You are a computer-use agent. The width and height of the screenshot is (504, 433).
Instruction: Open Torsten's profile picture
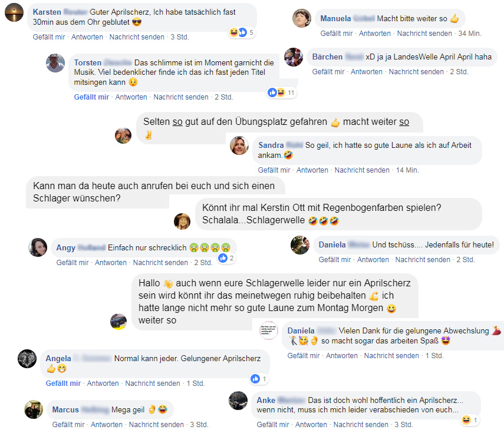(x=55, y=63)
